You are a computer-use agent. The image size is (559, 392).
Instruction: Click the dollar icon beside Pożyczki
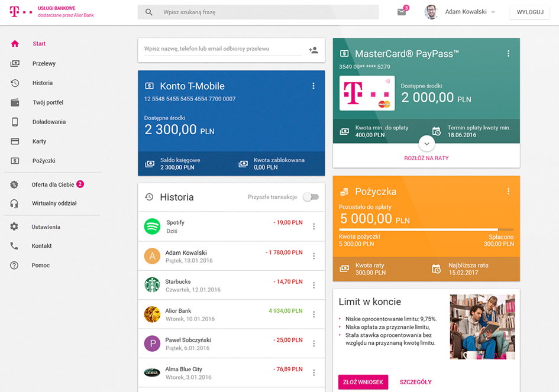tap(15, 161)
